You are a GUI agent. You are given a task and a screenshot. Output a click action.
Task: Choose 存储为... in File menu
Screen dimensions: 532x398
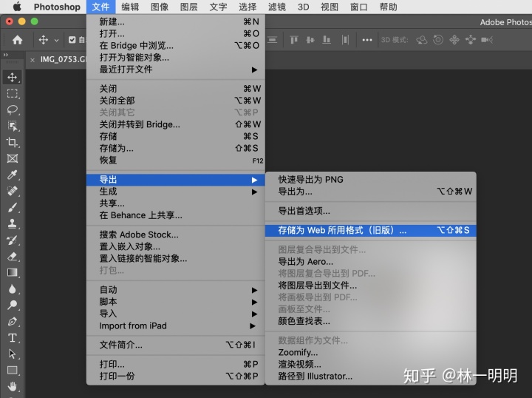[x=176, y=148]
